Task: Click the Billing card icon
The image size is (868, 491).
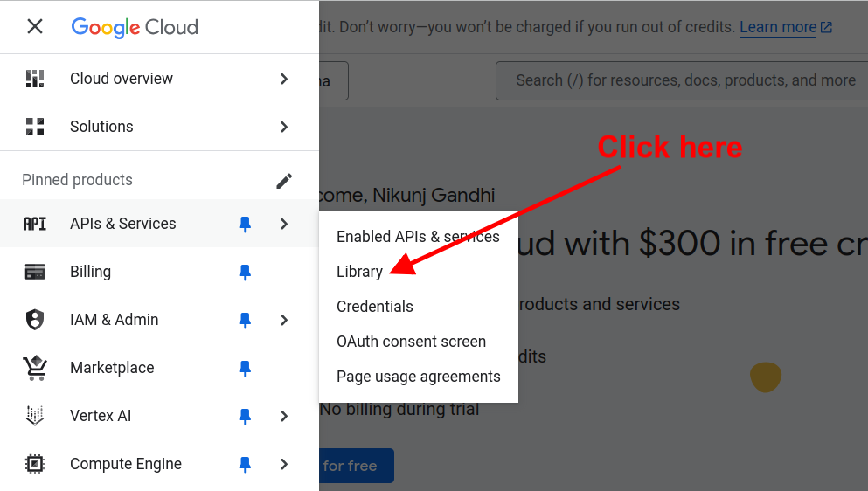Action: [35, 272]
